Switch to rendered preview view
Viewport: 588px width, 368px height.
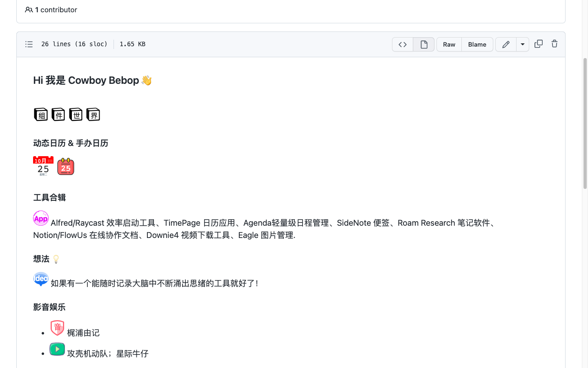(423, 44)
